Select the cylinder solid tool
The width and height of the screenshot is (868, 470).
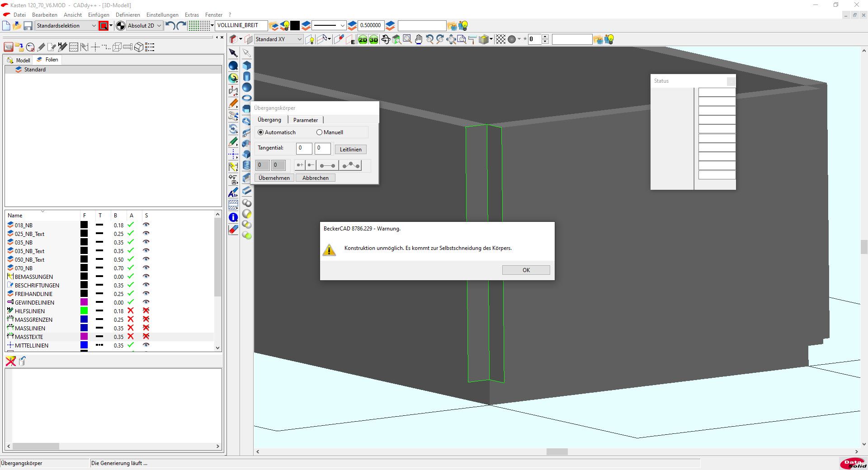pos(246,76)
